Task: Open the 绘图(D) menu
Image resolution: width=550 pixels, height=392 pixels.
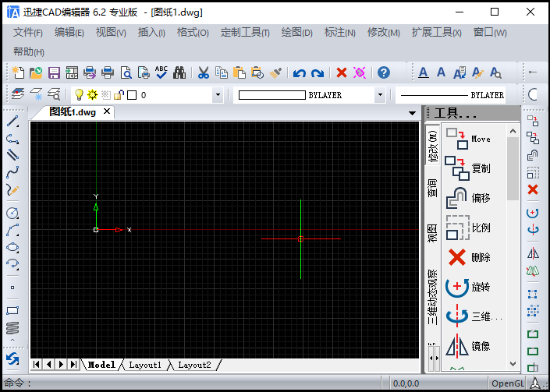Action: point(296,33)
